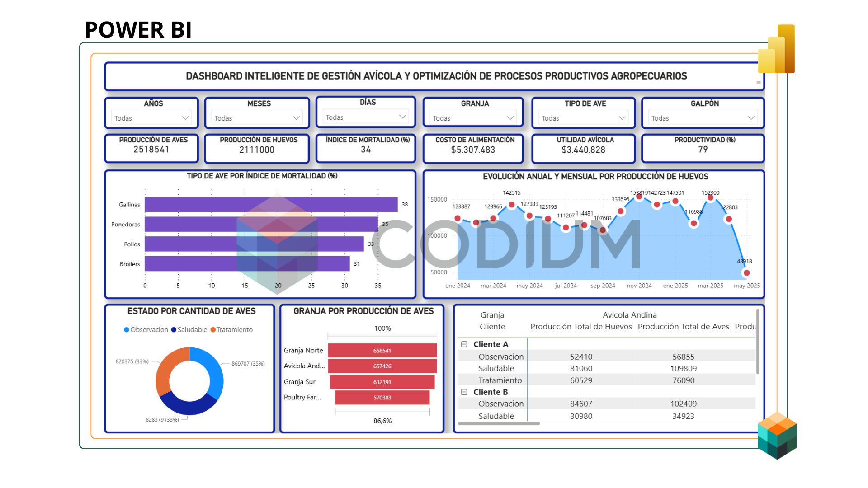The width and height of the screenshot is (868, 488).
Task: Select the ÍNDICE DE MORTALIDAD card value 34
Action: coord(366,149)
